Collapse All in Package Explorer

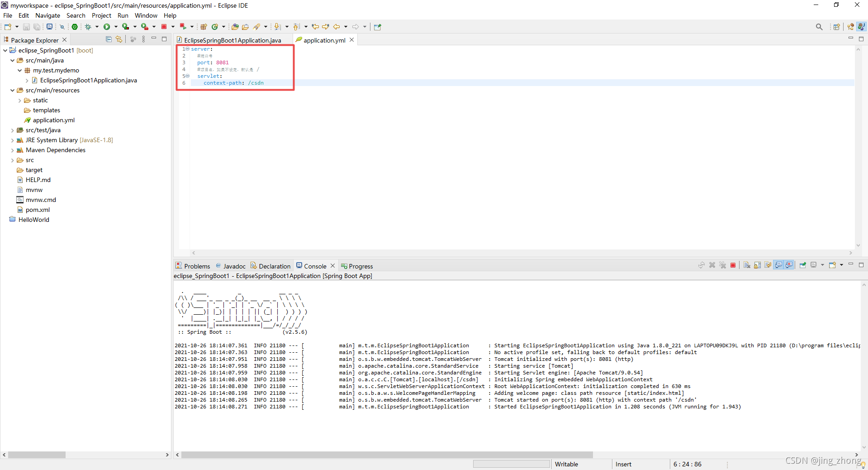click(x=109, y=39)
